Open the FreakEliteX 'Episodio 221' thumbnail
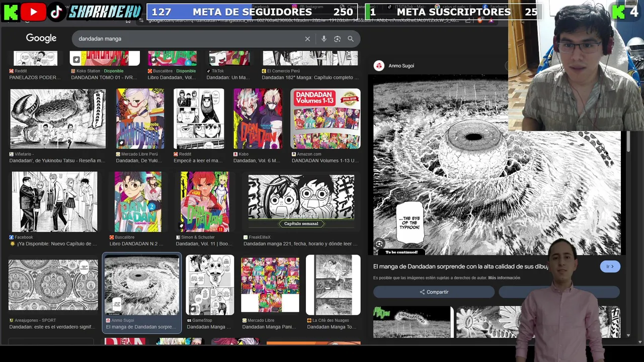644x362 pixels. (301, 202)
